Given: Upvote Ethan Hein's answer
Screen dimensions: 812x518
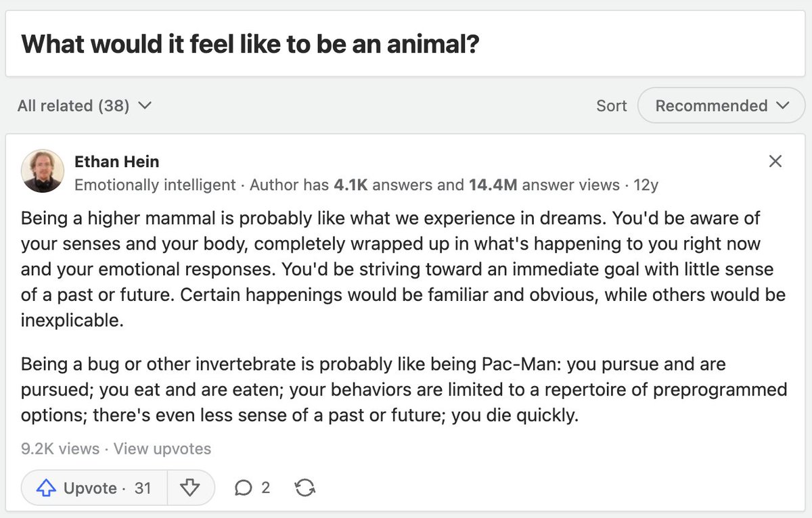Looking at the screenshot, I should click(94, 488).
